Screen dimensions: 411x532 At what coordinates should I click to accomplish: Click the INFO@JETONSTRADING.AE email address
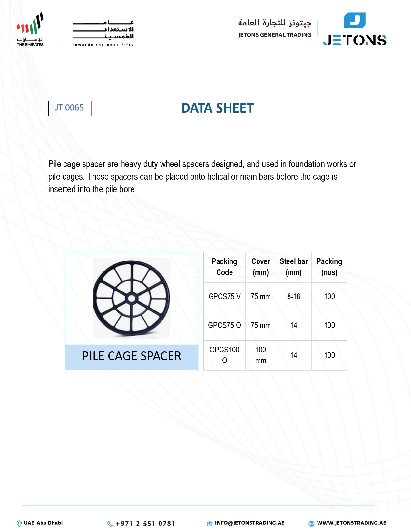point(250,523)
